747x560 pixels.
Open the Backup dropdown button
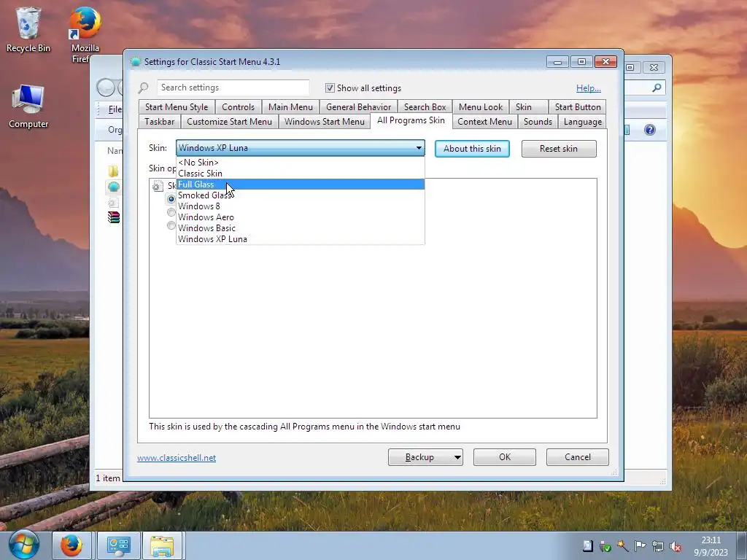[425, 457]
